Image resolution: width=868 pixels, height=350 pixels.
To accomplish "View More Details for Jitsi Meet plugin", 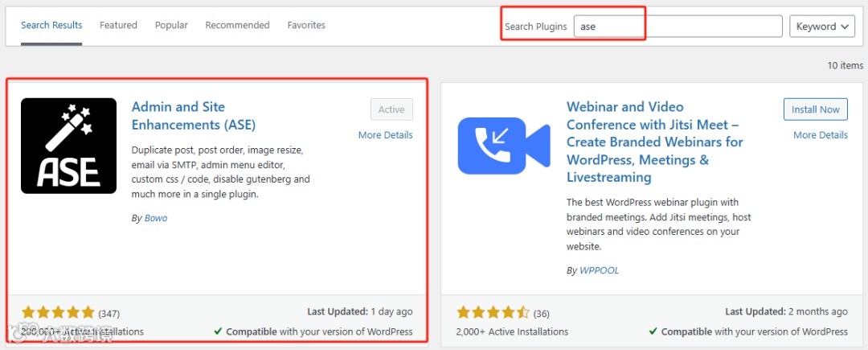I will [x=821, y=134].
